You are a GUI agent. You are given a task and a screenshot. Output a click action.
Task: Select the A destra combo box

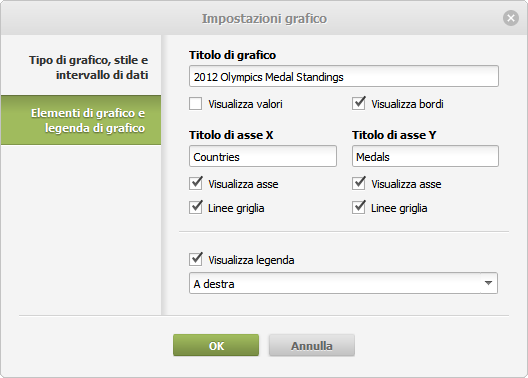coord(343,283)
